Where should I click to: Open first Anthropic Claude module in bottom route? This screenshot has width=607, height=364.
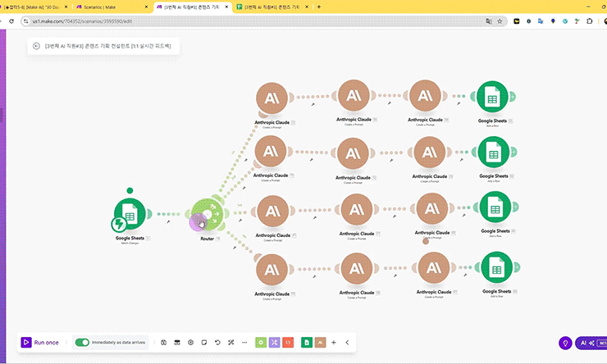272,270
